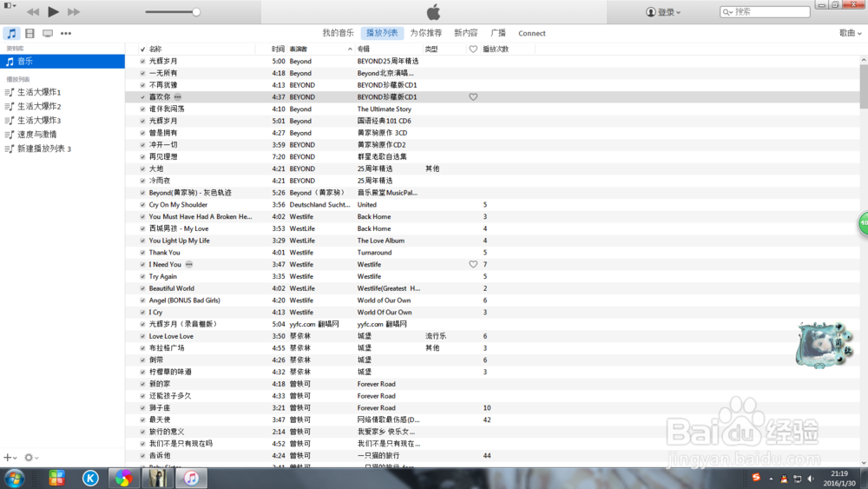Click the vertical scrollbar thumb

pyautogui.click(x=864, y=86)
